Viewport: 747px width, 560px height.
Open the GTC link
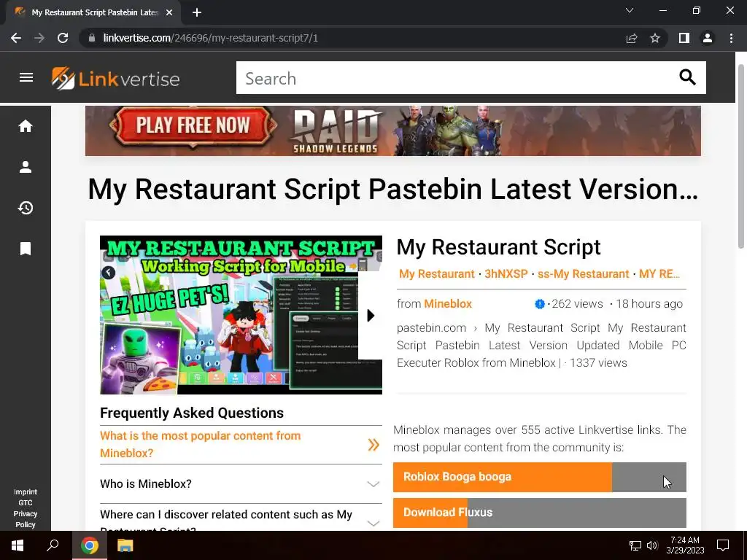[x=26, y=503]
